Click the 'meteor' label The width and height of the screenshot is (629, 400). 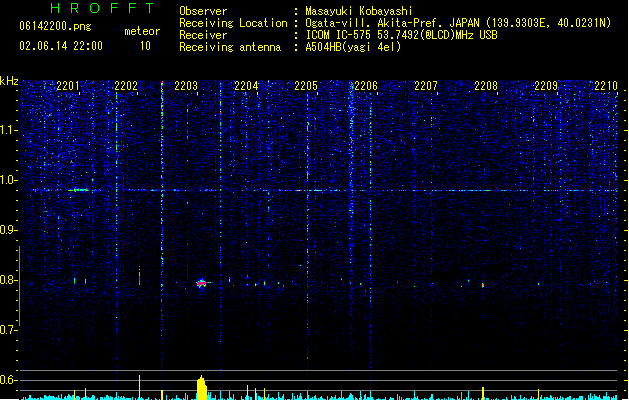142,31
